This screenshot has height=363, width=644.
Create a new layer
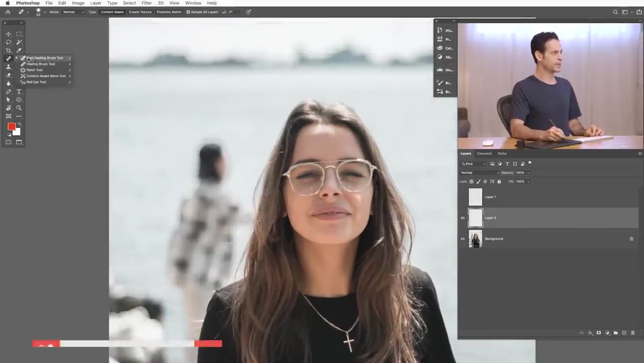624,333
